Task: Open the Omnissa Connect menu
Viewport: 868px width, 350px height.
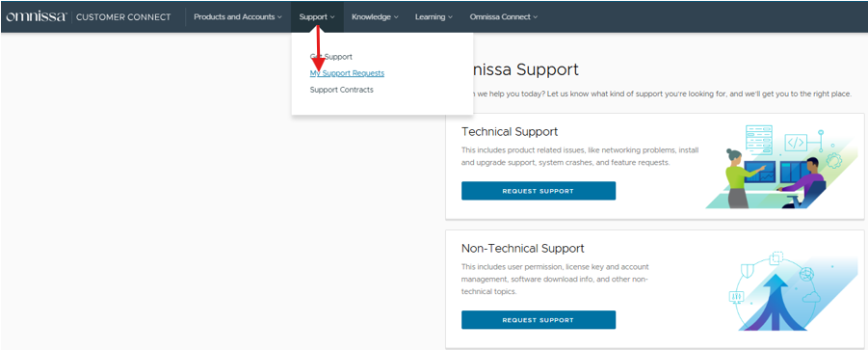Action: 503,16
